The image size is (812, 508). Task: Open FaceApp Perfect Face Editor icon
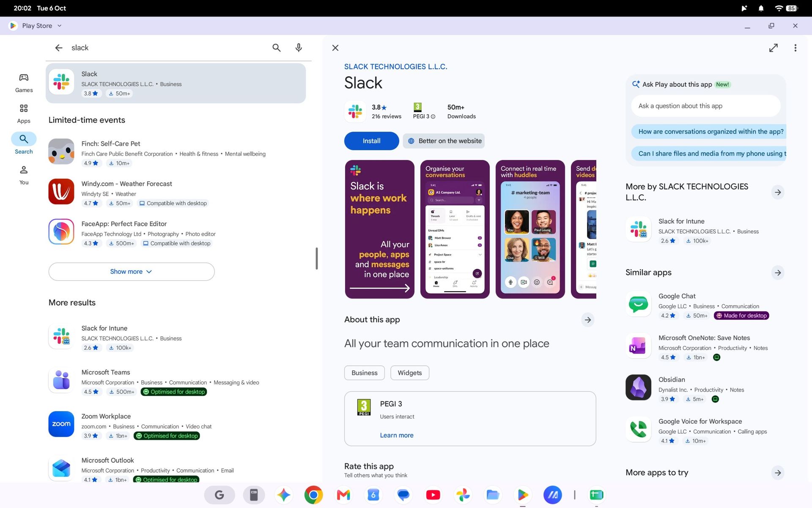[61, 232]
